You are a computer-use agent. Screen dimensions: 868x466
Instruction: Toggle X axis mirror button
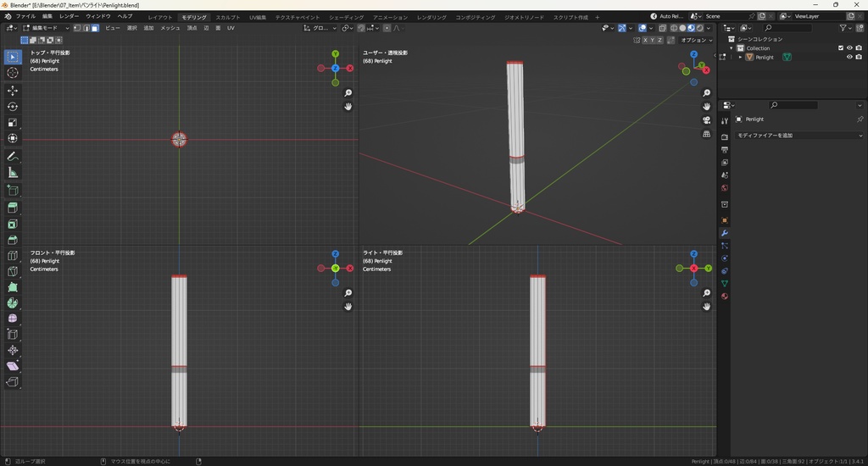pos(645,41)
